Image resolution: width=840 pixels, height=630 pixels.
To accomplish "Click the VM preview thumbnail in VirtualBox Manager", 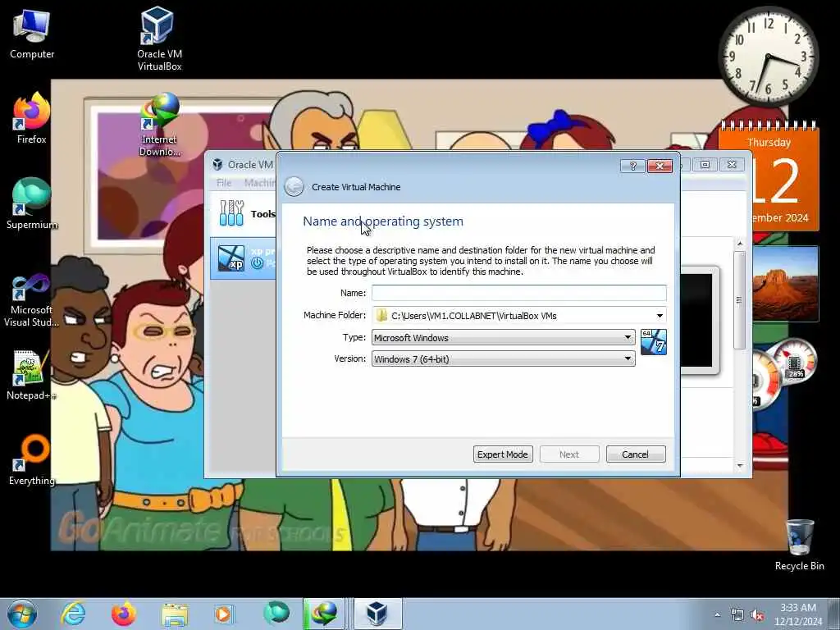I will (700, 319).
